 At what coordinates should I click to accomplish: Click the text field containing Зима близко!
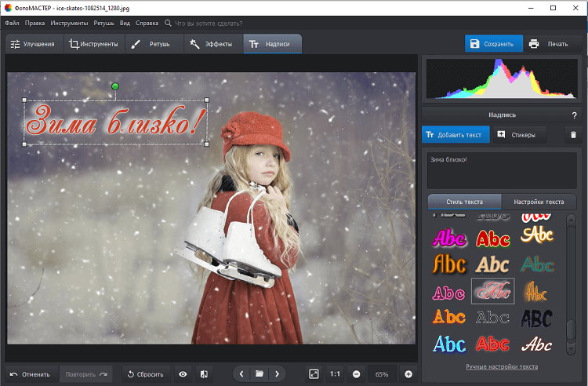[x=502, y=169]
